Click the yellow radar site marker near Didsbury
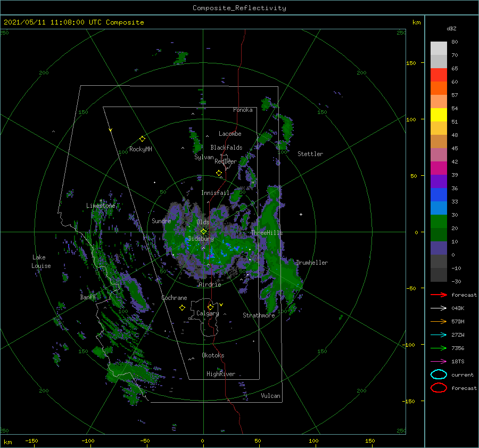Viewport: 479px width, 448px height. (x=203, y=232)
